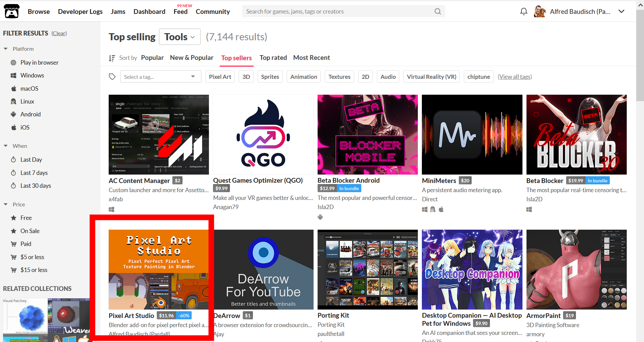Open the DeArrow For YouTube thumbnail
Image resolution: width=644 pixels, height=342 pixels.
264,270
